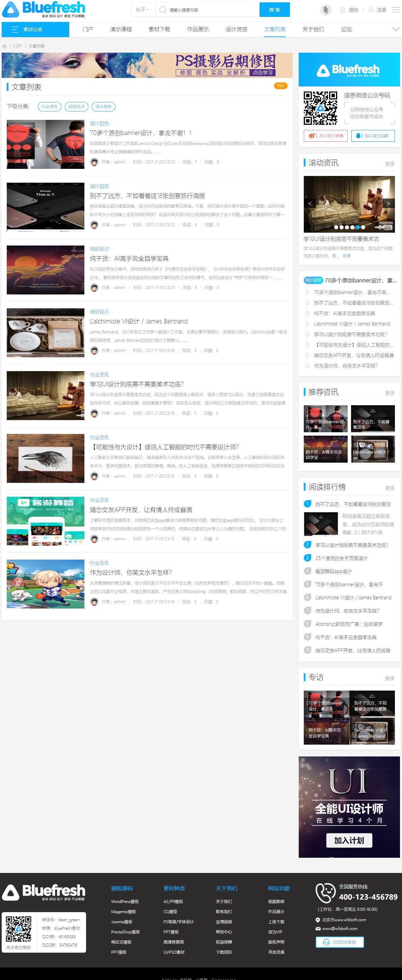The height and width of the screenshot is (980, 402).
Task: Open the hamburger menu at top right
Action: click(396, 10)
